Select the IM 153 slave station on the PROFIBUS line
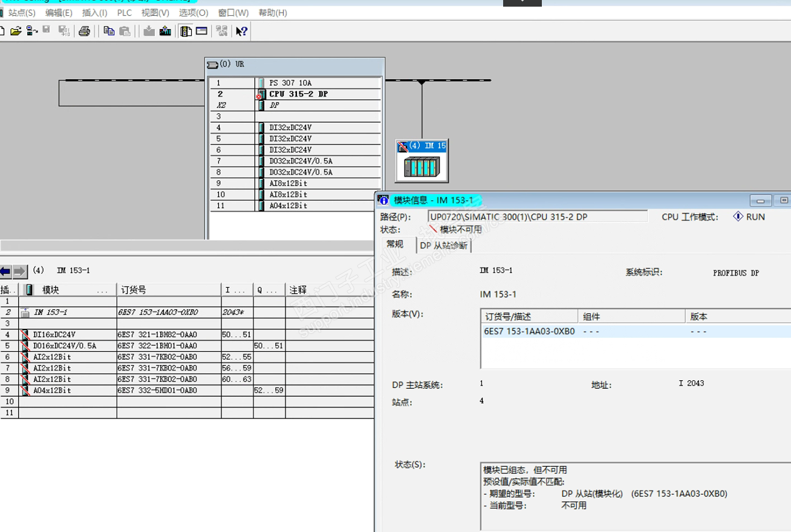 click(422, 160)
